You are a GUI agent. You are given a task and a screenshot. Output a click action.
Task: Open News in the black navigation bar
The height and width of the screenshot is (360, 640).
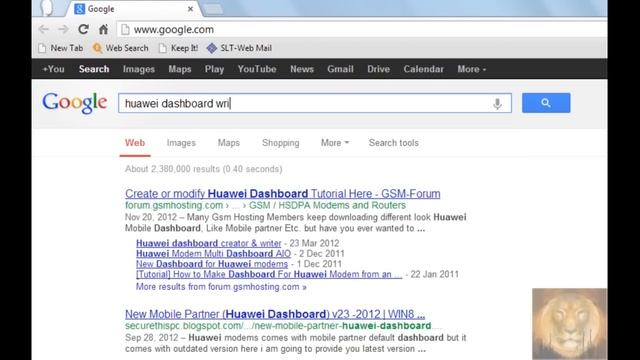302,69
